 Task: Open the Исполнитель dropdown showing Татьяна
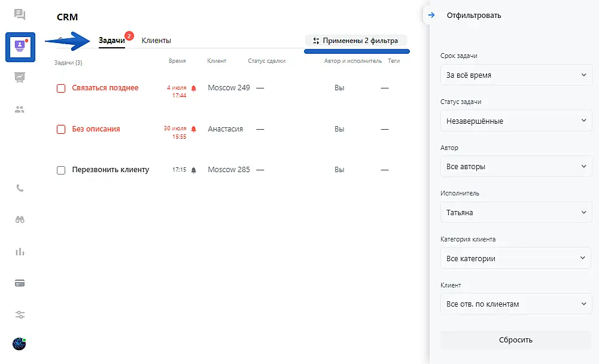[x=515, y=212]
